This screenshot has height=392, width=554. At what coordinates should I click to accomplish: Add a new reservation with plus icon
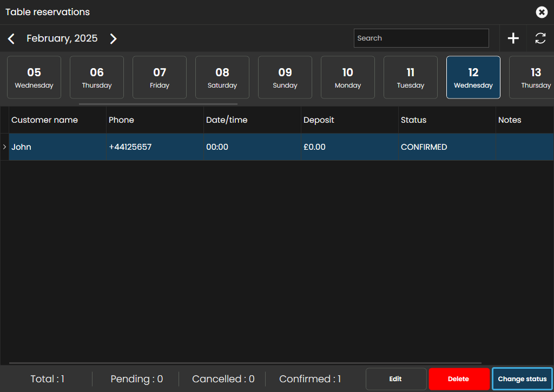pos(513,38)
